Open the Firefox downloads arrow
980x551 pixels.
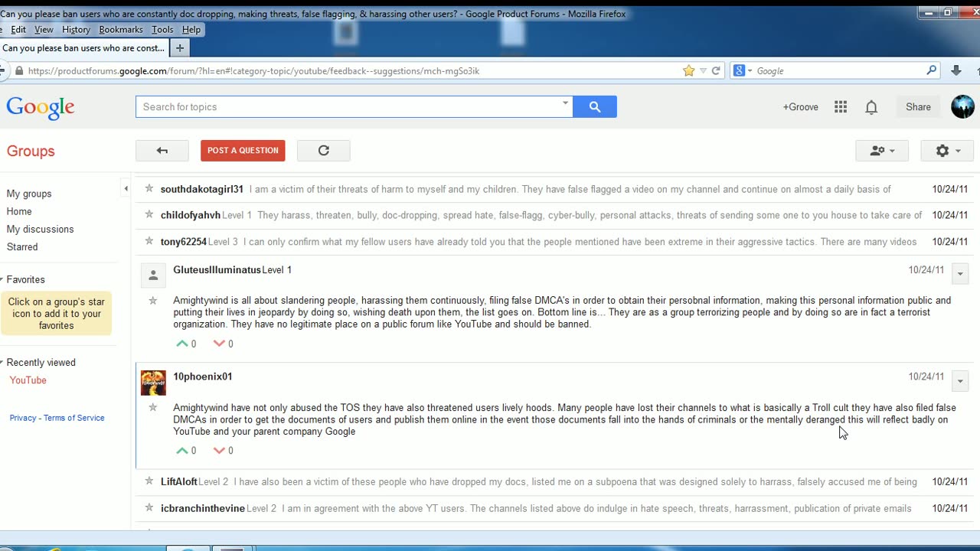point(956,70)
